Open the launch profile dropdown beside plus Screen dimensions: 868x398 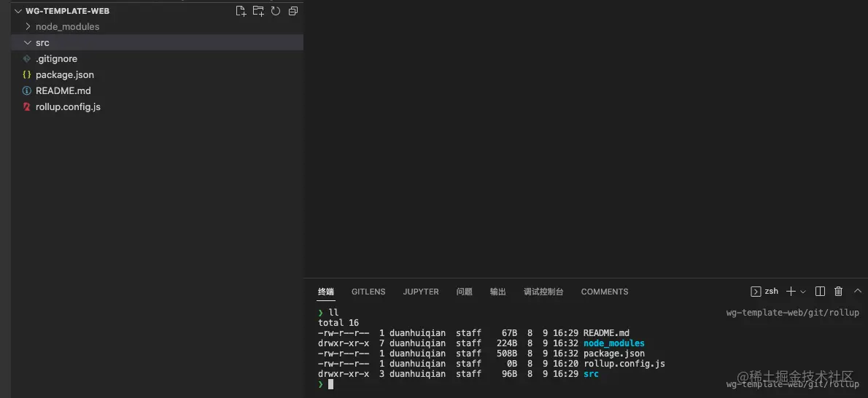pos(803,292)
